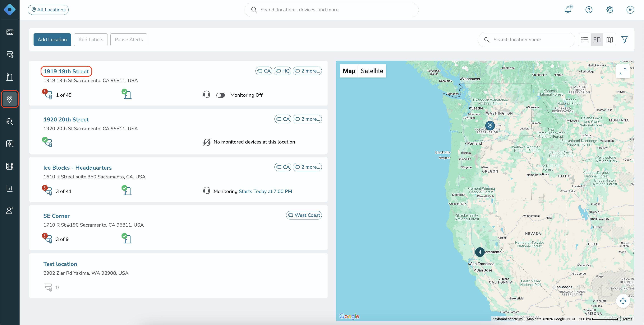Click the West Coast label on SE Corner
Screen dimensions: 644x325
[x=304, y=215]
